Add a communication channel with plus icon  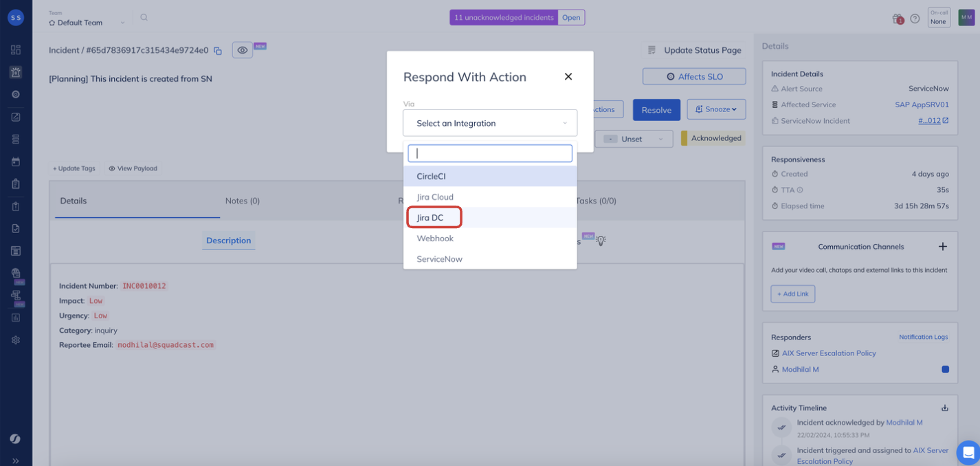click(942, 247)
